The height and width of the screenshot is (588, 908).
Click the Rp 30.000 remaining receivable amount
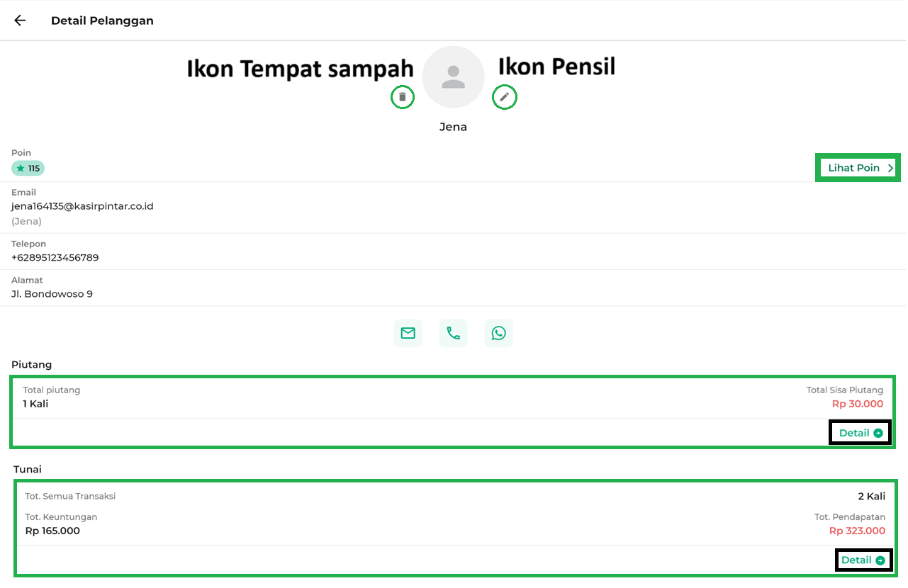point(858,404)
